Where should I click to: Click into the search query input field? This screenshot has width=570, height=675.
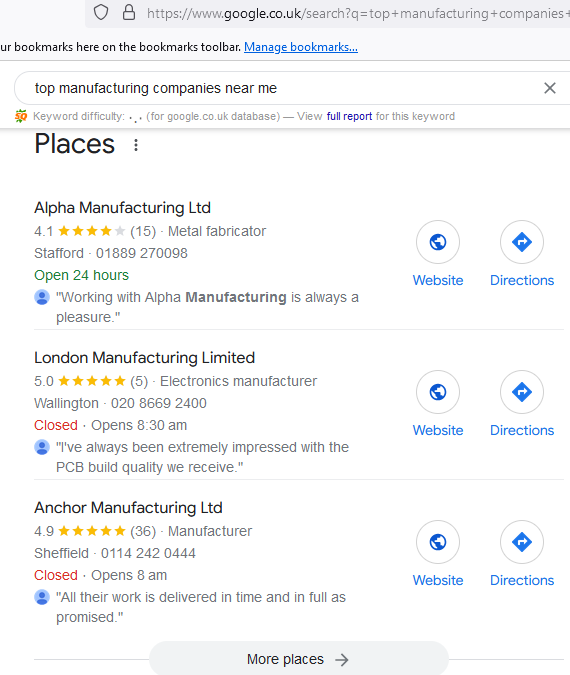tap(280, 88)
